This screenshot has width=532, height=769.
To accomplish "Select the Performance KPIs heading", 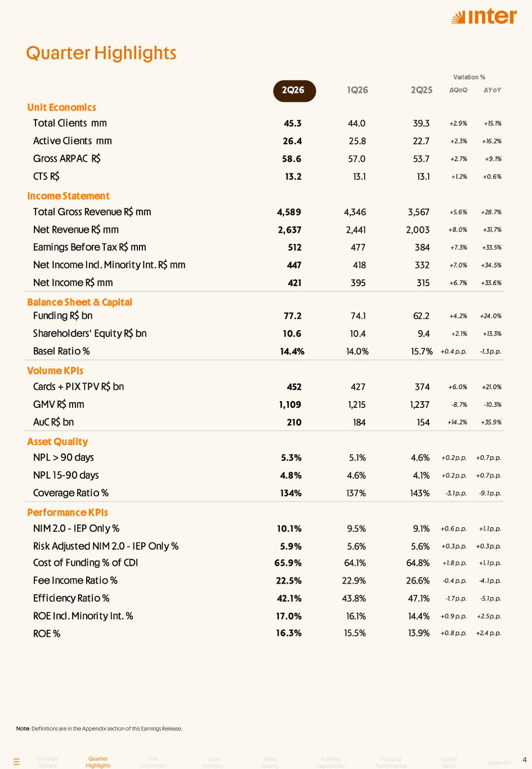I will point(68,512).
